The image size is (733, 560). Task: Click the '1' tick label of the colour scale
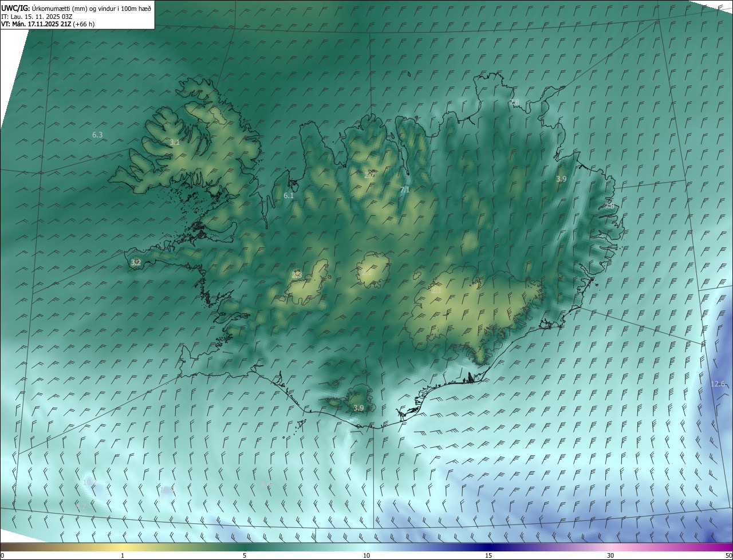click(123, 555)
